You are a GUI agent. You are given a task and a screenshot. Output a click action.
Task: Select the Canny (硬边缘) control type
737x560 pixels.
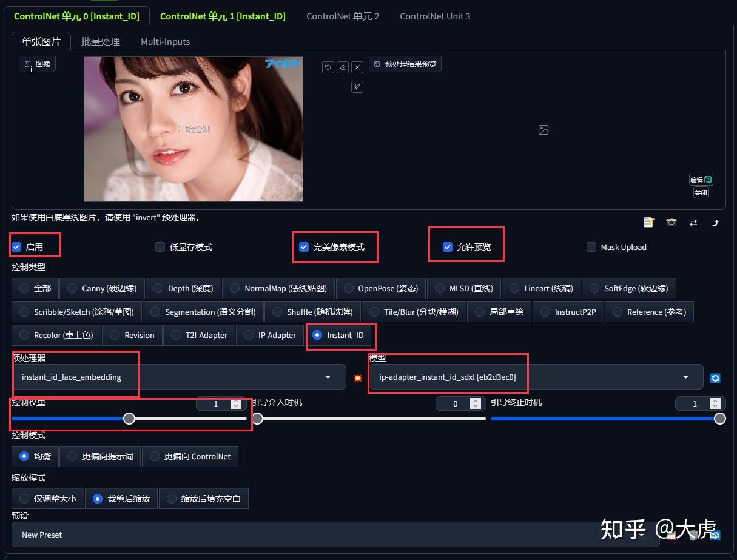click(101, 288)
